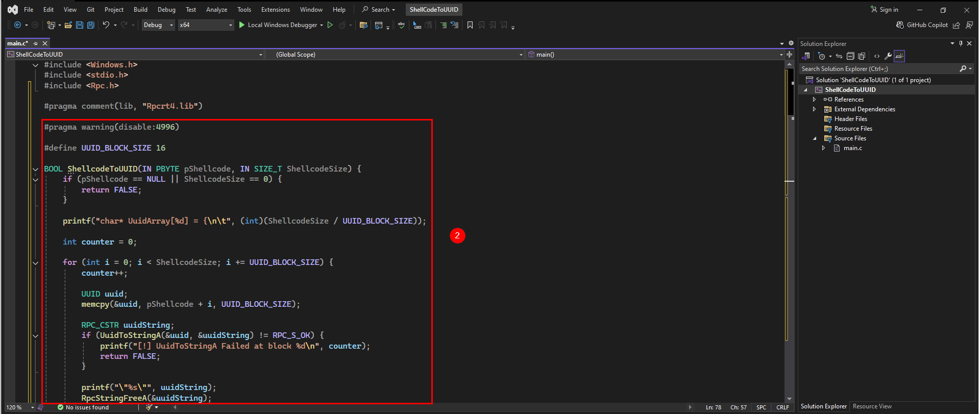The height and width of the screenshot is (414, 980).
Task: Click the No issues found status
Action: pos(83,407)
